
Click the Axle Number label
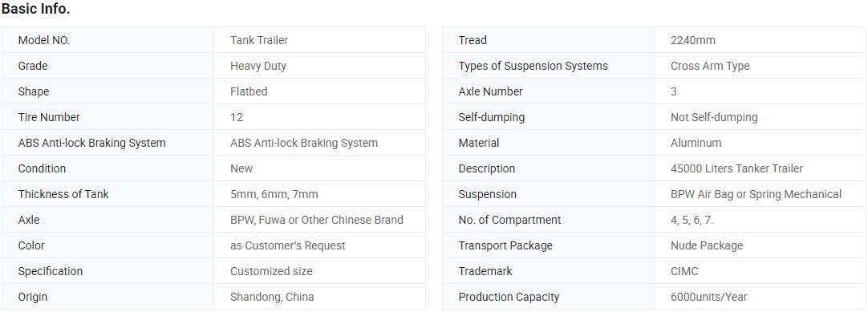click(x=490, y=91)
